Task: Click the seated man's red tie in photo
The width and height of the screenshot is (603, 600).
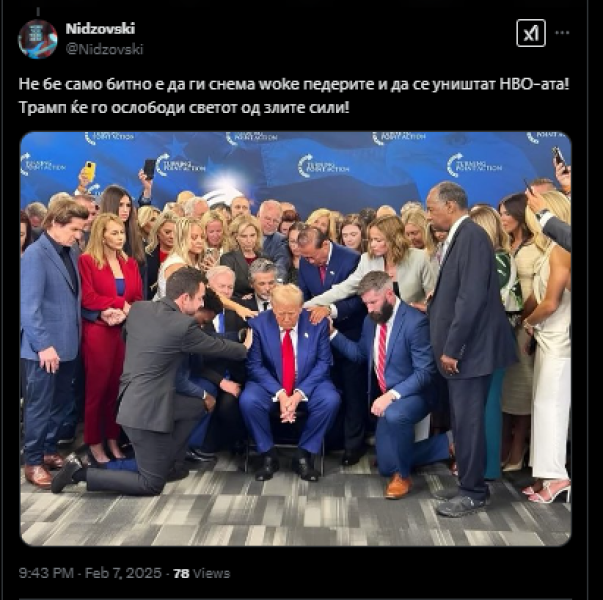Action: pos(288,362)
